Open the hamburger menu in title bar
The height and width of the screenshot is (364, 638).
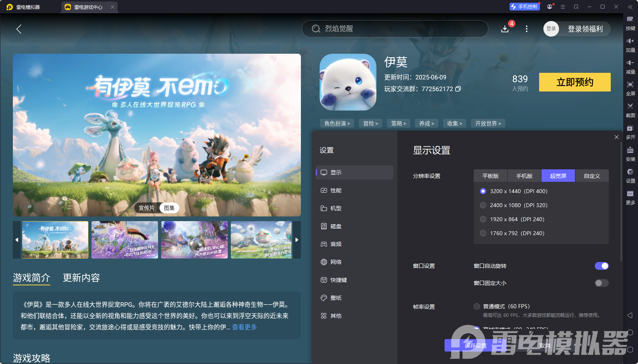[x=563, y=7]
